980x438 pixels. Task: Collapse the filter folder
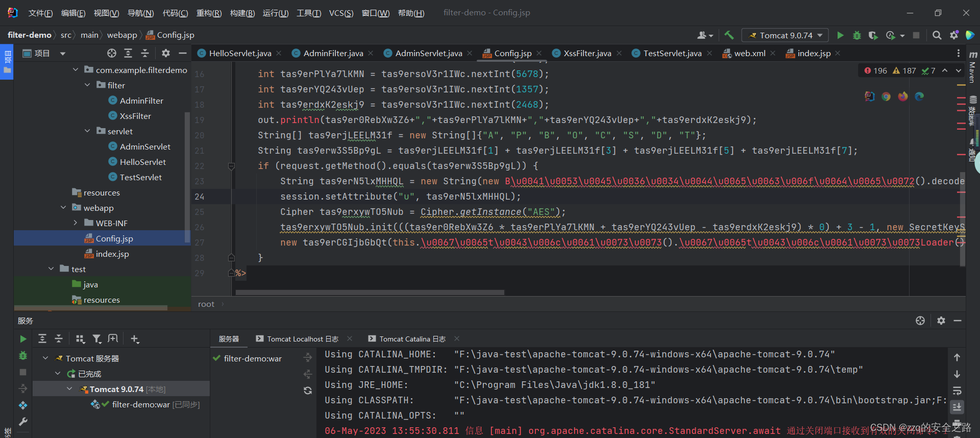(x=87, y=85)
